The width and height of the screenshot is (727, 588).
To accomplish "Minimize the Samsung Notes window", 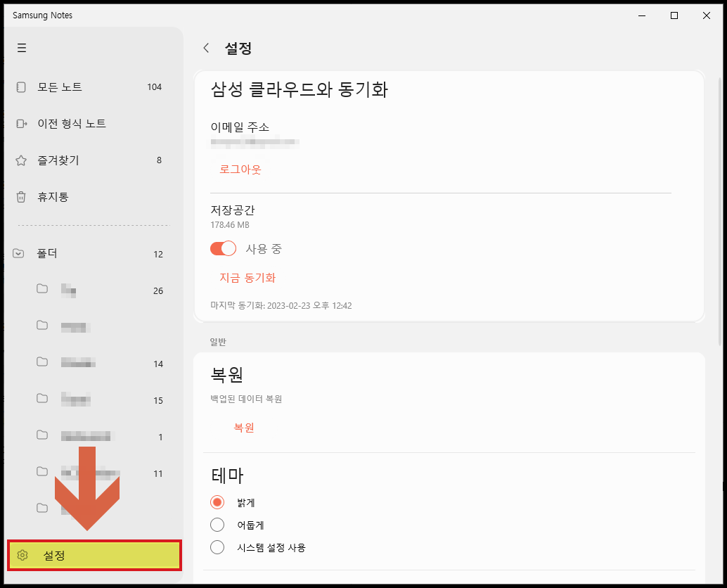I will (x=642, y=15).
